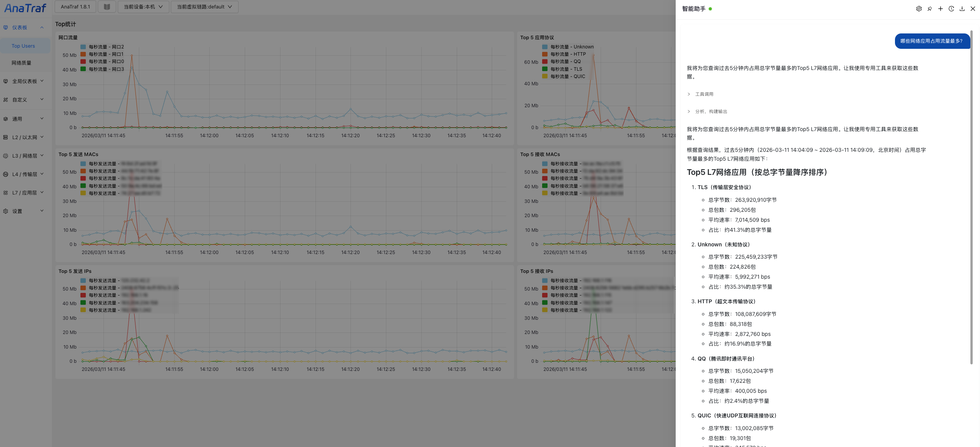Screen dimensions: 980x447
Task: Download the assistant conversation
Action: (x=962, y=9)
